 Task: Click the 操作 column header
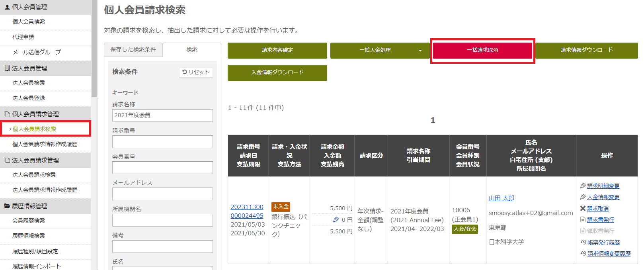(607, 156)
